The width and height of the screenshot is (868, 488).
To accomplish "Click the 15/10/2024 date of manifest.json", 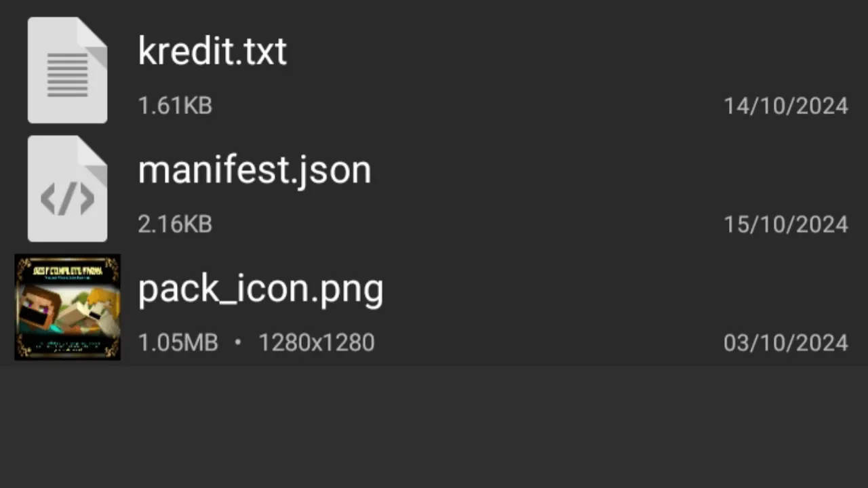I will (785, 224).
